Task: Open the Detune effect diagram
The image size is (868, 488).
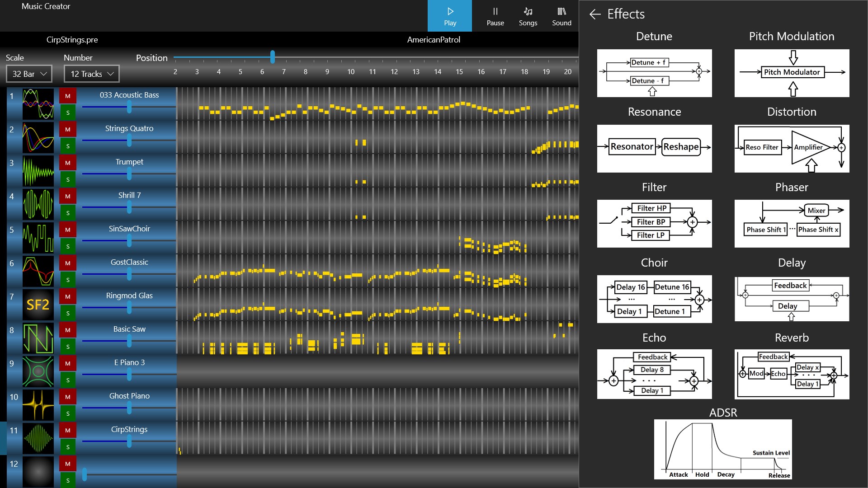Action: click(654, 73)
